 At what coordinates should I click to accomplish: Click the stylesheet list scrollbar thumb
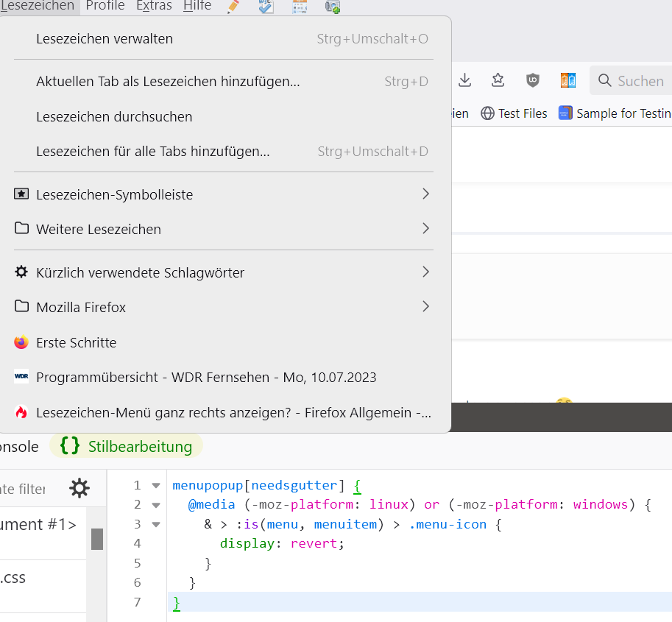pos(97,539)
